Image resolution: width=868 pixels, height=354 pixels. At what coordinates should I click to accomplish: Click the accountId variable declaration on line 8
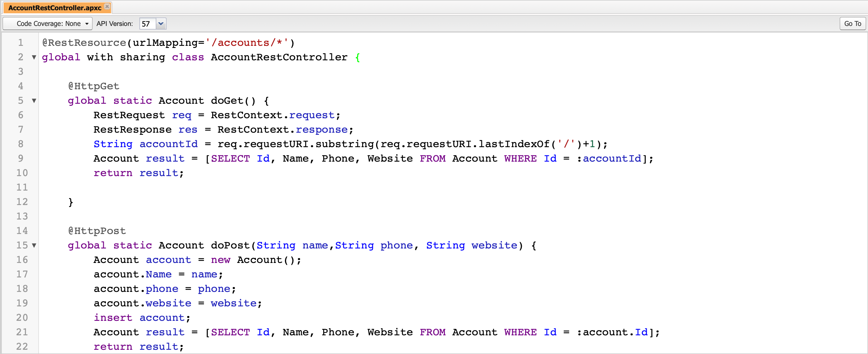168,144
